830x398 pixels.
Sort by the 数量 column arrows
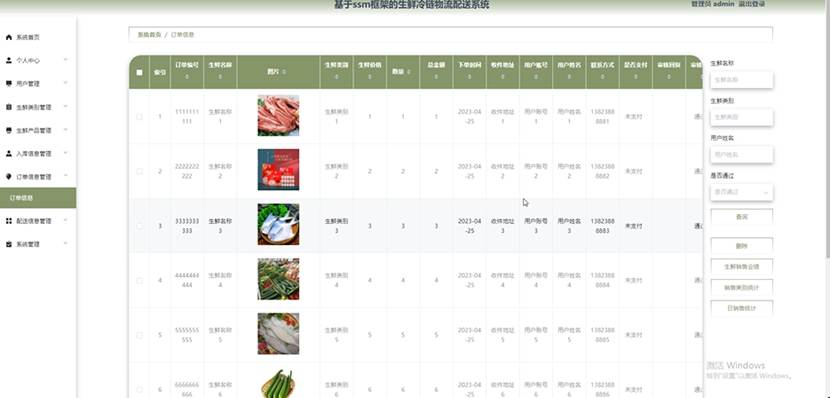pos(408,71)
